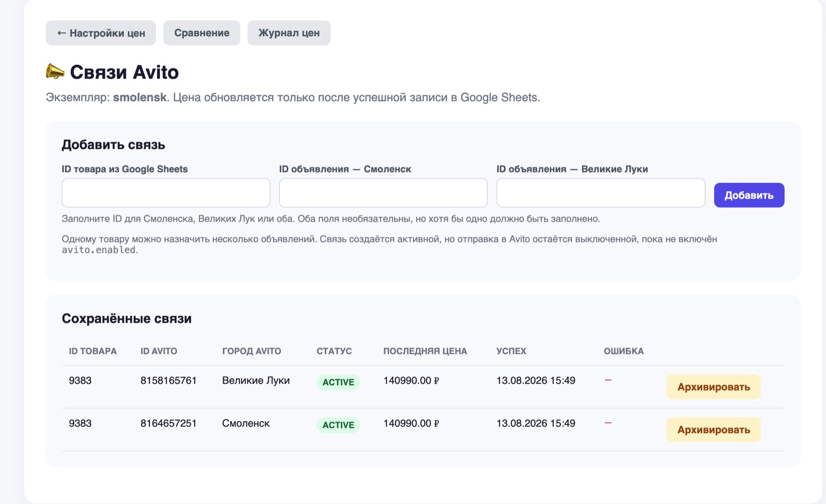The height and width of the screenshot is (504, 826).
Task: Click the ID ТОВАРА column header
Action: [93, 351]
